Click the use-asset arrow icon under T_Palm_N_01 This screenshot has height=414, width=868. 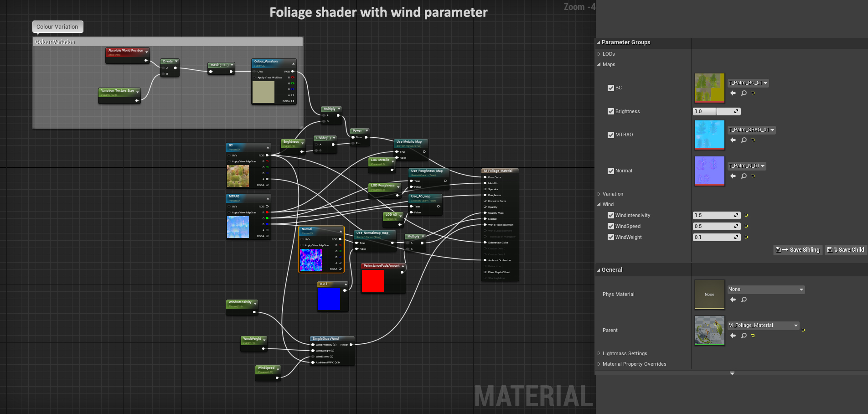(733, 176)
